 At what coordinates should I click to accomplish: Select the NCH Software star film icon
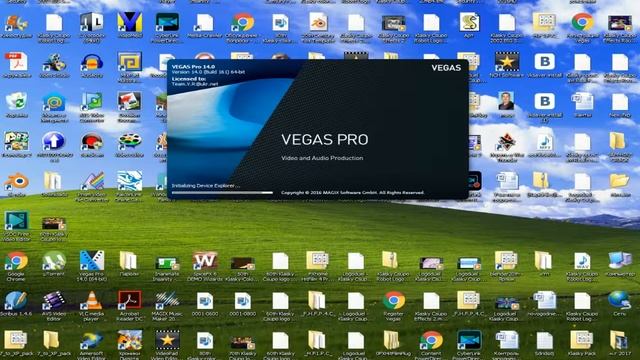click(x=507, y=62)
